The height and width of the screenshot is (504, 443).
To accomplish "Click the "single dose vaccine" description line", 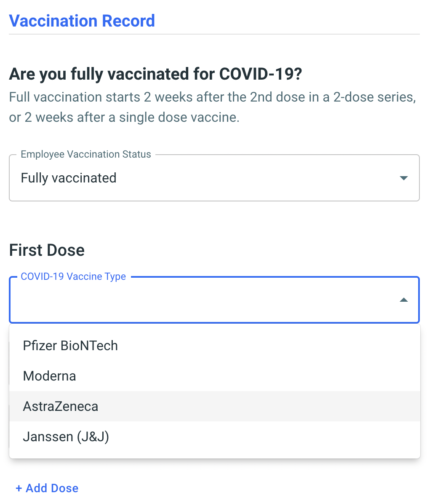I will tap(124, 117).
